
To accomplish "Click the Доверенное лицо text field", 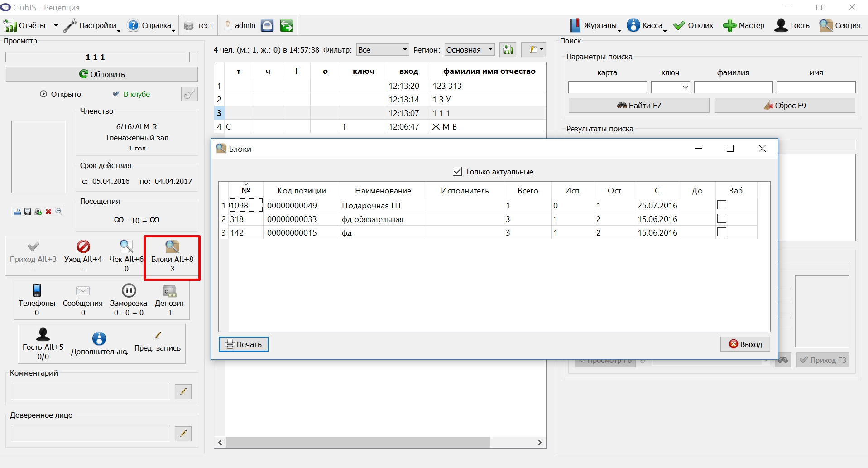I will coord(91,434).
